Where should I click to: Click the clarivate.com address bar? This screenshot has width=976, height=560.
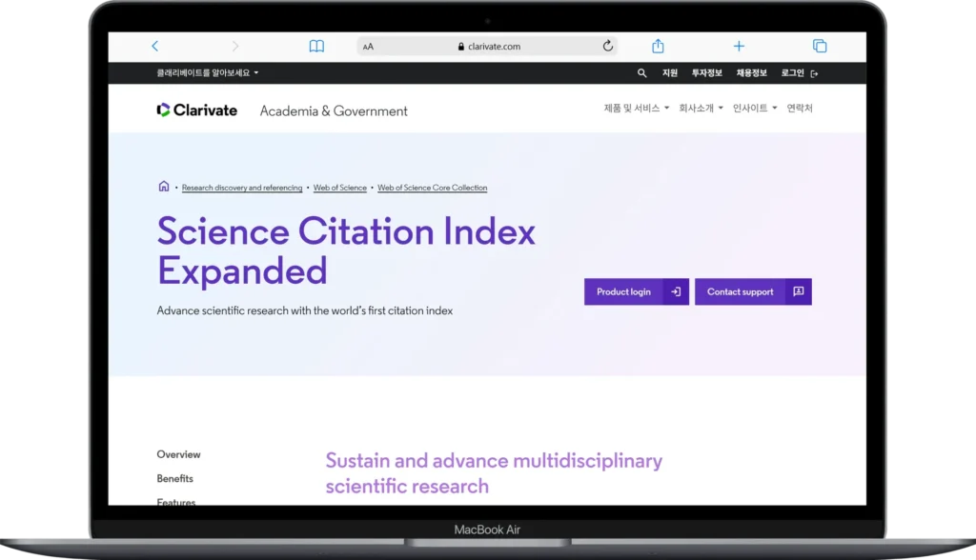[487, 46]
